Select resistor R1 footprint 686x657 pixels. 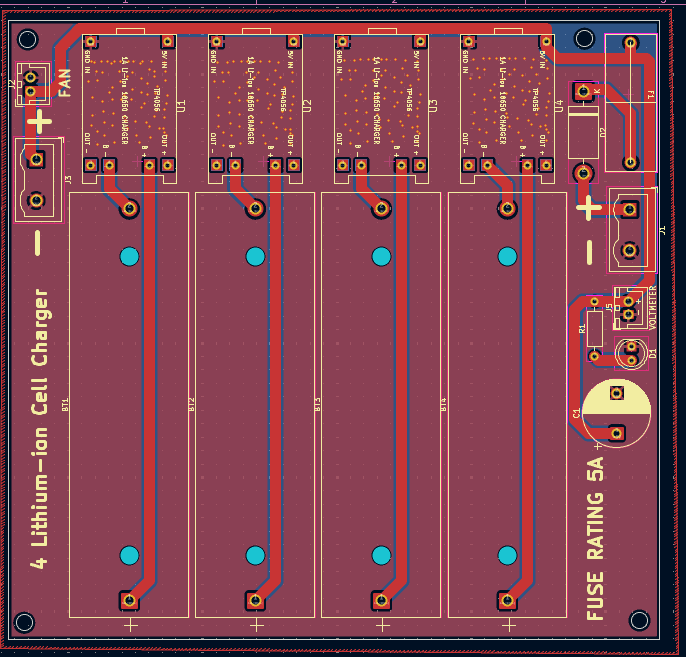[595, 328]
